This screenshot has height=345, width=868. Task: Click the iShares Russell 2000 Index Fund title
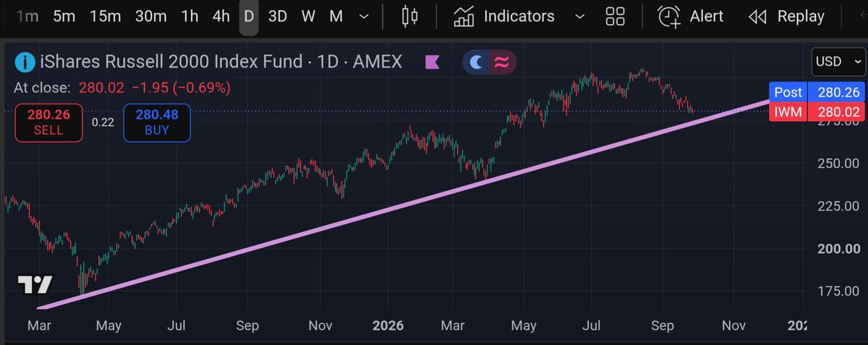point(171,62)
